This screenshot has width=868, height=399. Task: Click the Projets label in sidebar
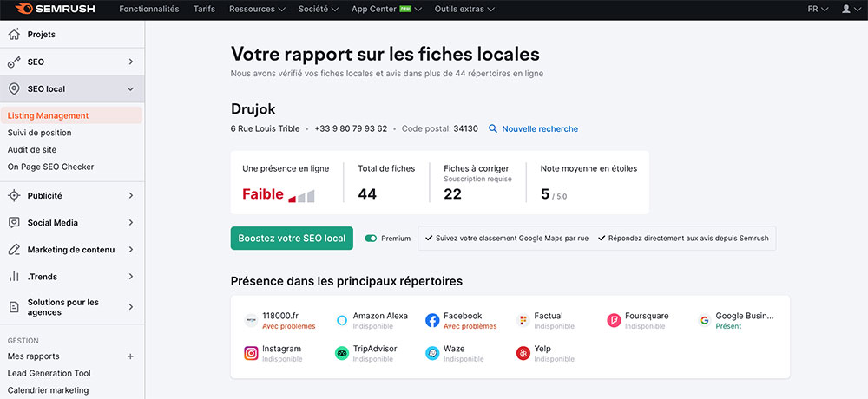pos(42,35)
